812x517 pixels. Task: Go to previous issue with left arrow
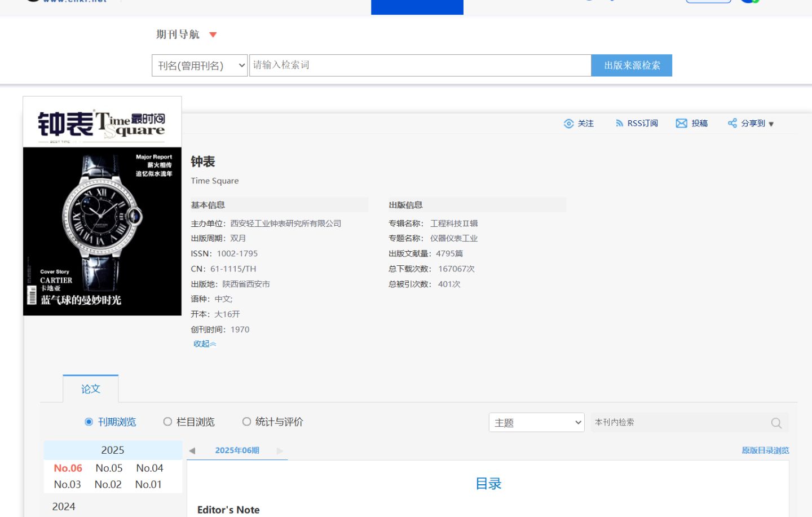click(x=192, y=451)
